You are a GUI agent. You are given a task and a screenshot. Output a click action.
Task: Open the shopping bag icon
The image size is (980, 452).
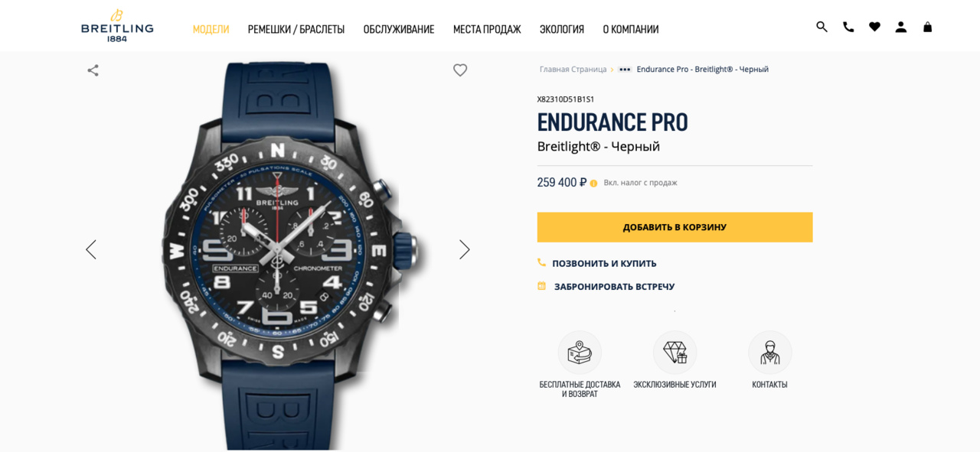click(x=927, y=27)
